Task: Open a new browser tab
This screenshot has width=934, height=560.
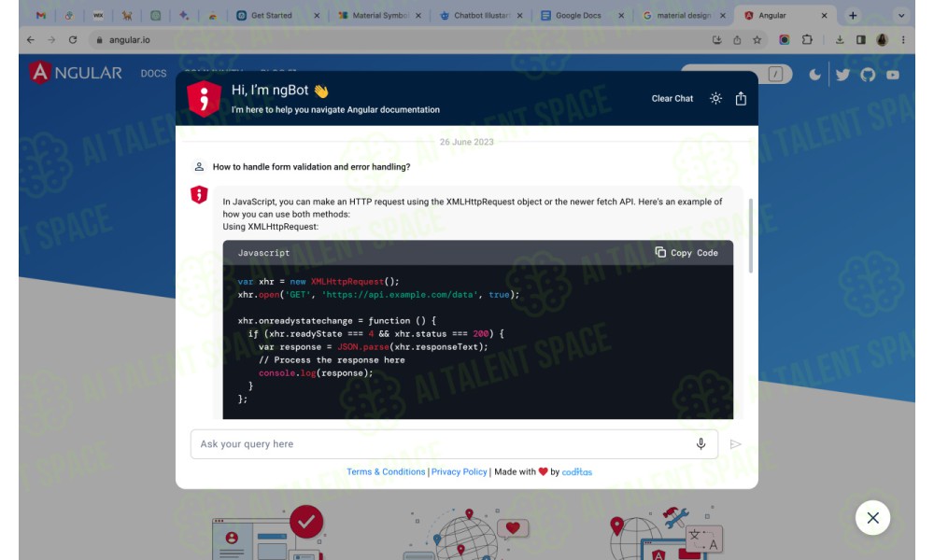Action: 853,16
